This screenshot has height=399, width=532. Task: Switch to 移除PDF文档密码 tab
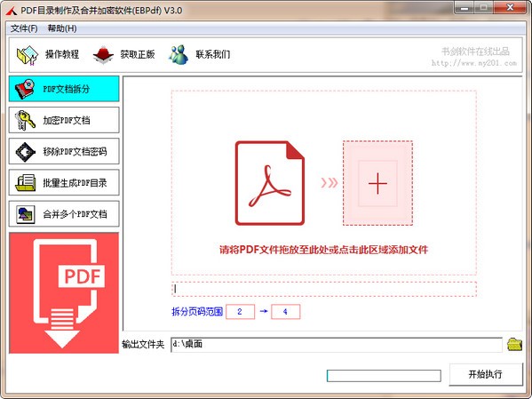coord(64,151)
